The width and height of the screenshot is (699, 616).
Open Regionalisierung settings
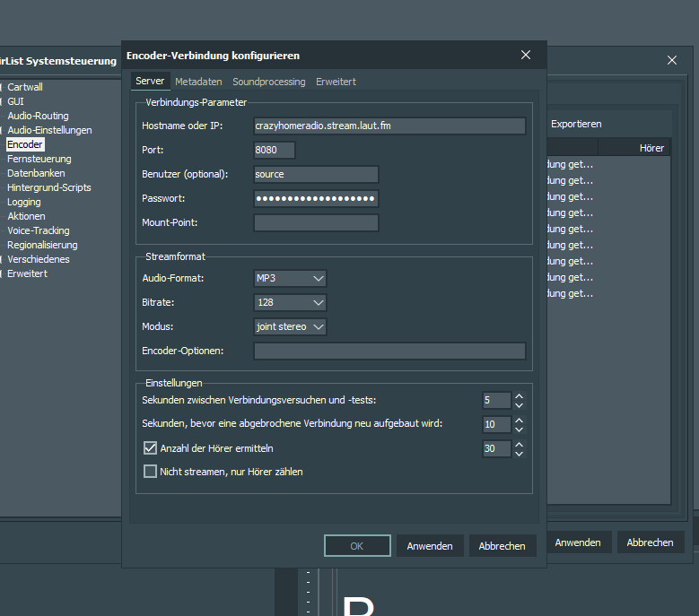pyautogui.click(x=42, y=245)
